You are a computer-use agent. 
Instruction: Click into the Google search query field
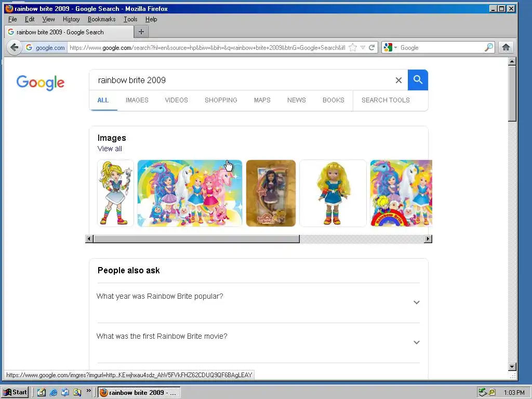(x=244, y=80)
